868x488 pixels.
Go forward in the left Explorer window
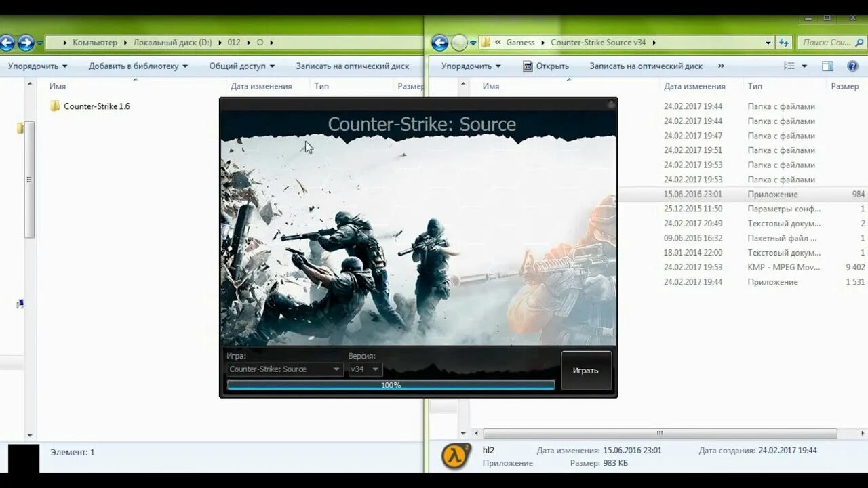[x=26, y=43]
